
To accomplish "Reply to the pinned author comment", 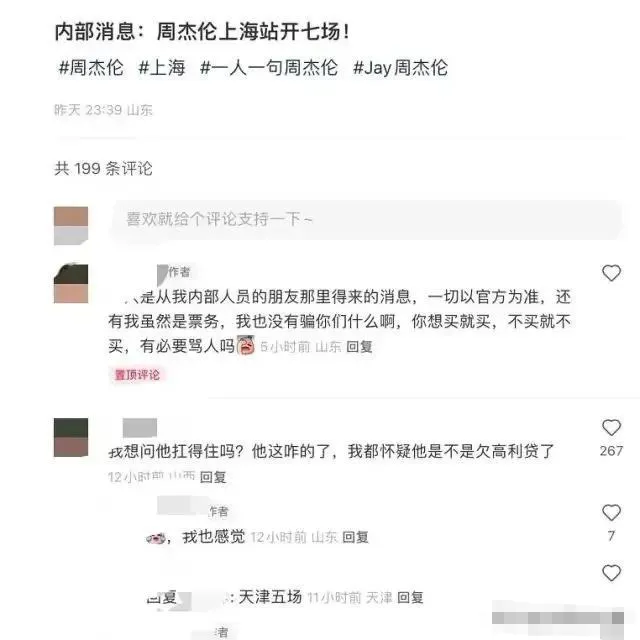I will click(359, 347).
